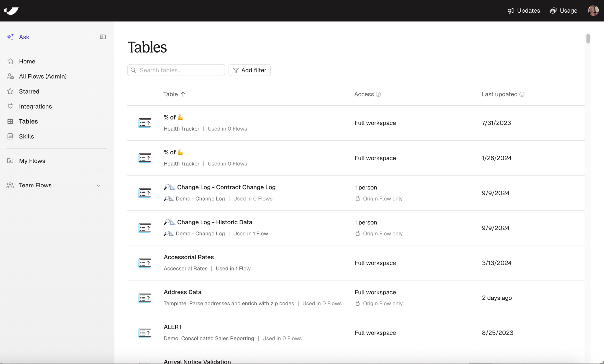
Task: Click the Last updated column header
Action: [499, 94]
